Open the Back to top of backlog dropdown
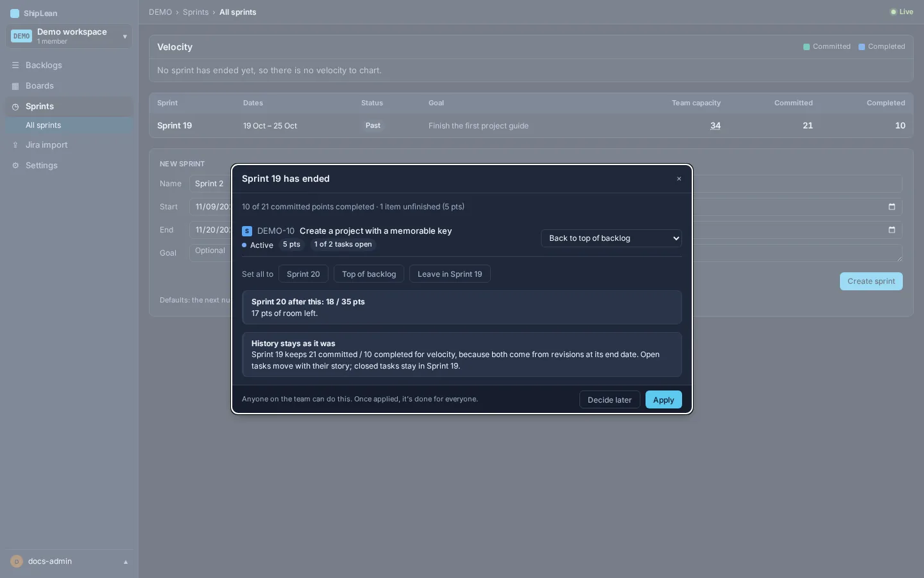The image size is (924, 578). (x=611, y=238)
